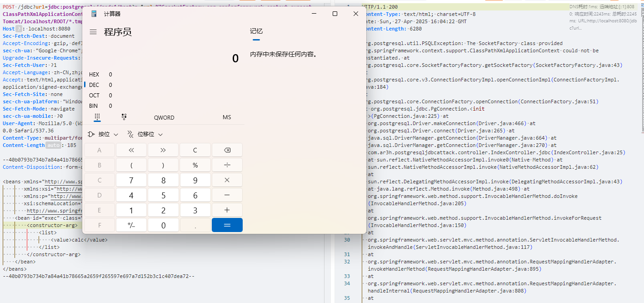
Task: Click the digit 0 key
Action: (163, 225)
